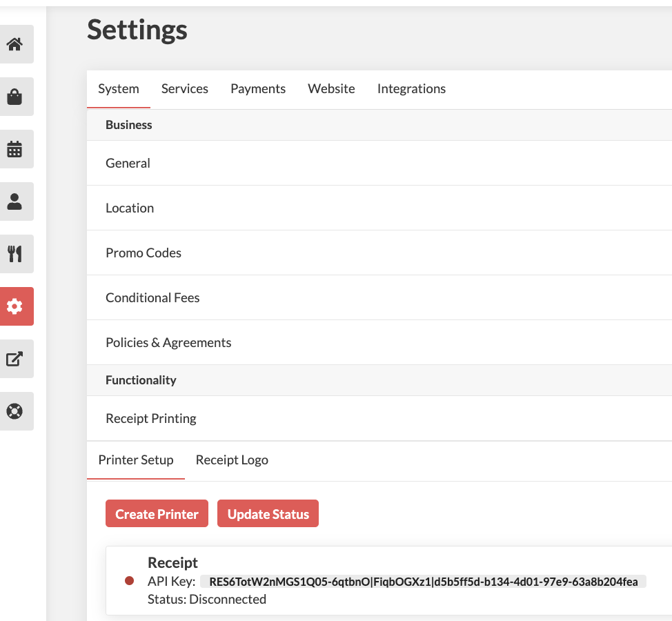Open the Home icon in sidebar
Viewport: 672px width, 621px height.
pos(15,44)
